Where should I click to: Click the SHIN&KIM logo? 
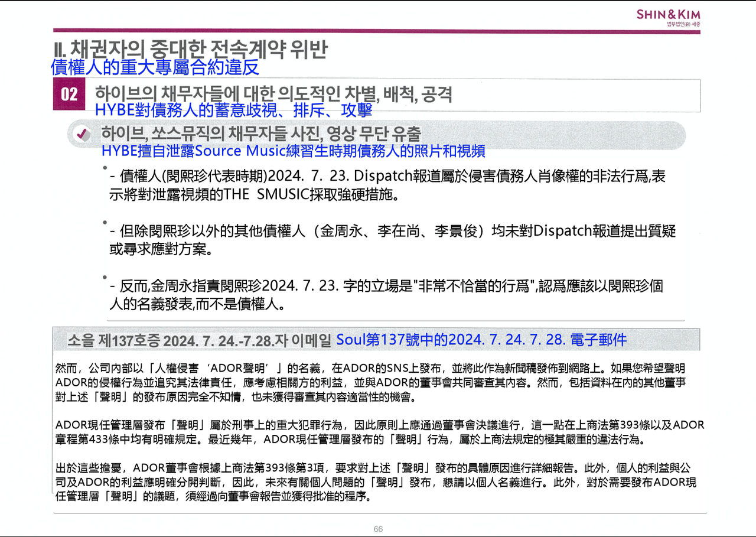(668, 14)
